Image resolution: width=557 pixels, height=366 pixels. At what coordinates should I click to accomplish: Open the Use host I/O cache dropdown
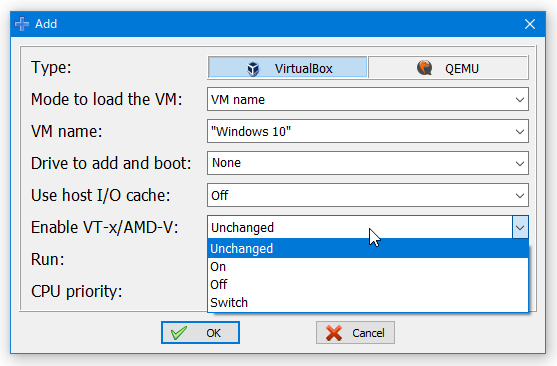[x=368, y=195]
